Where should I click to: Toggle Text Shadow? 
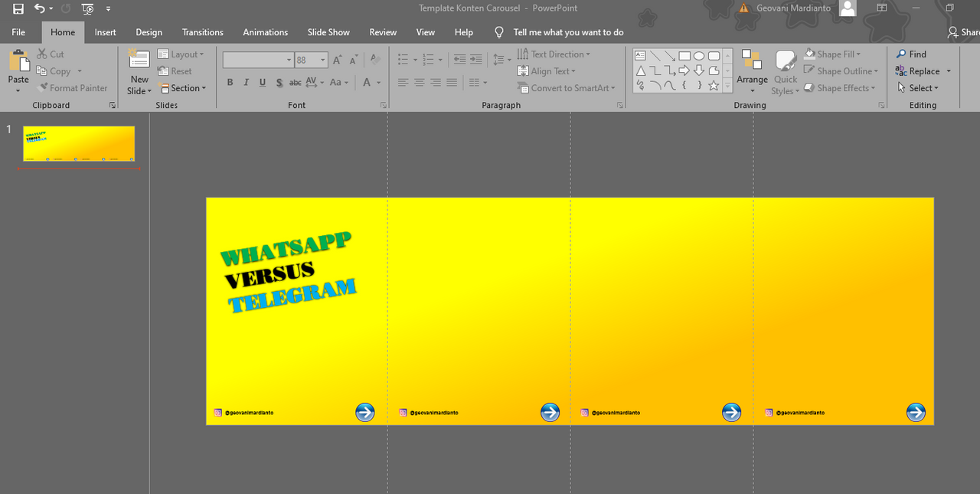pos(279,83)
